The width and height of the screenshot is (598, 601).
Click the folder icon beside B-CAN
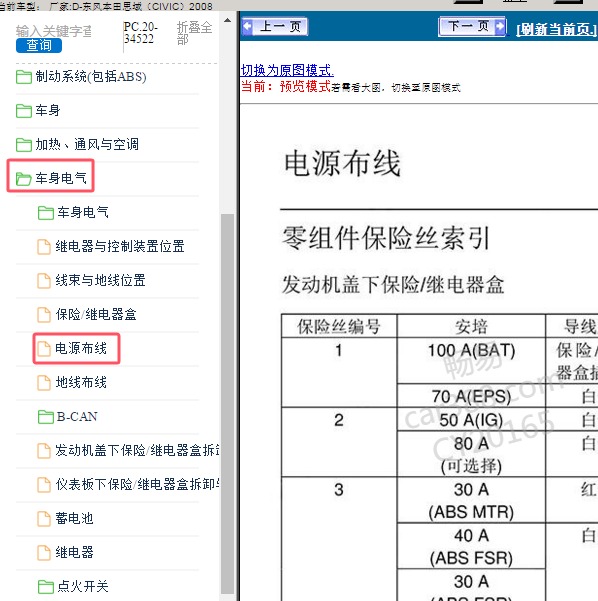click(x=46, y=417)
